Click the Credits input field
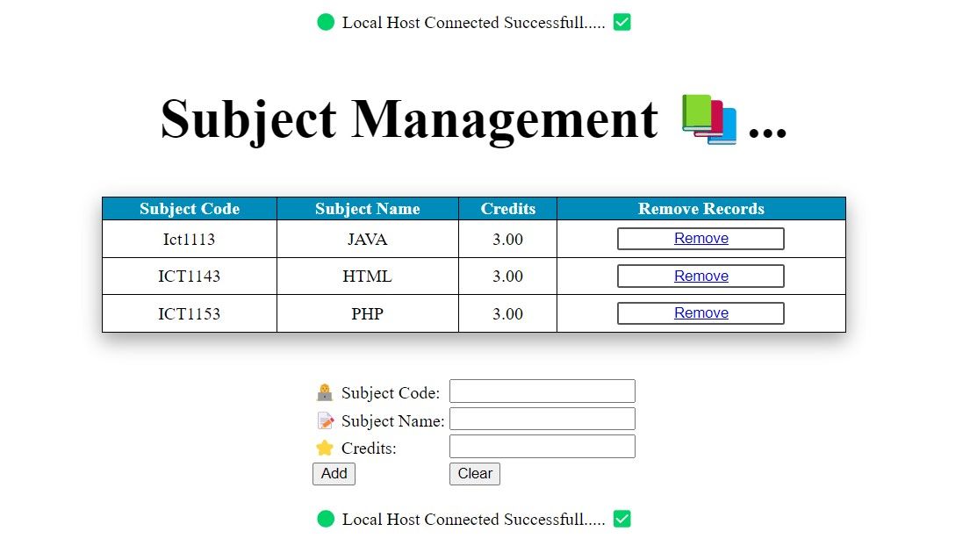Viewport: 977px width, 560px height. click(542, 446)
